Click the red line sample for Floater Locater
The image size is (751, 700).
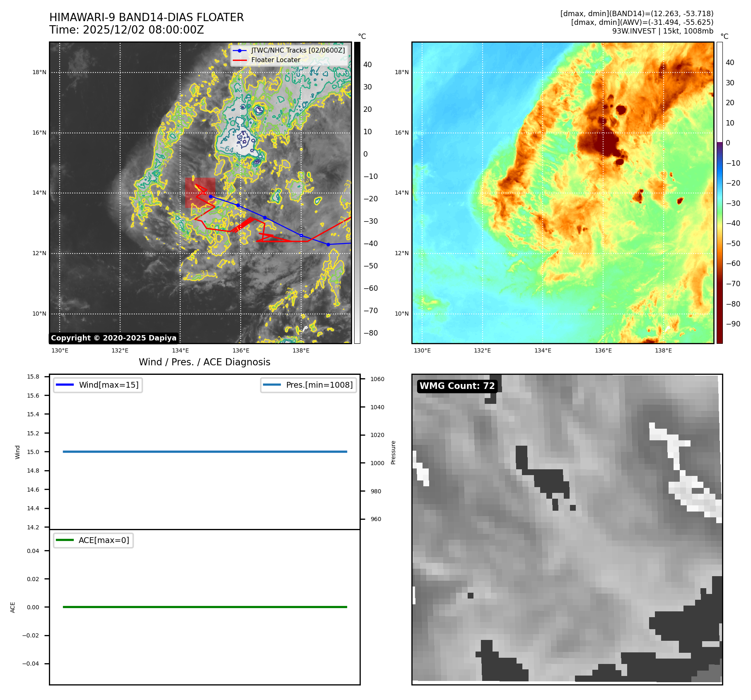coord(239,60)
